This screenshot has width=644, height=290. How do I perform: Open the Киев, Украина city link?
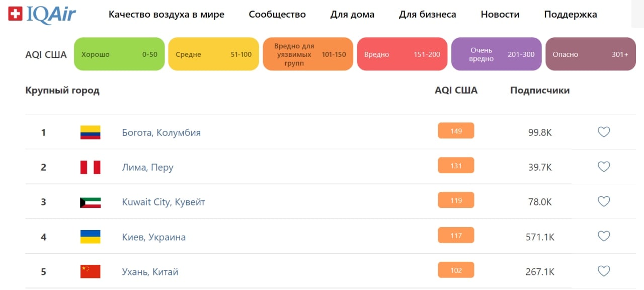pos(154,237)
